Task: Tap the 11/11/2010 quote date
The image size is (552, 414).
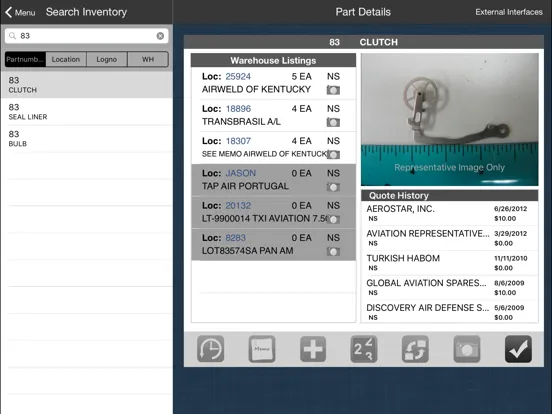Action: click(x=511, y=258)
